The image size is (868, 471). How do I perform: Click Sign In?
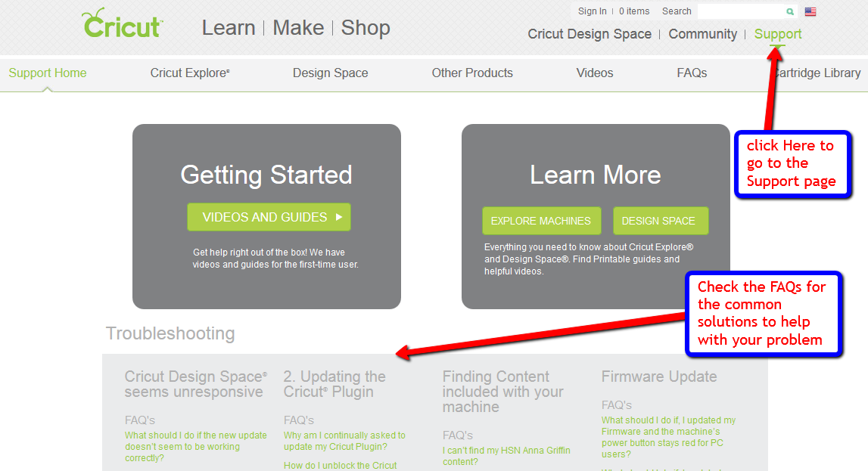[x=593, y=11]
